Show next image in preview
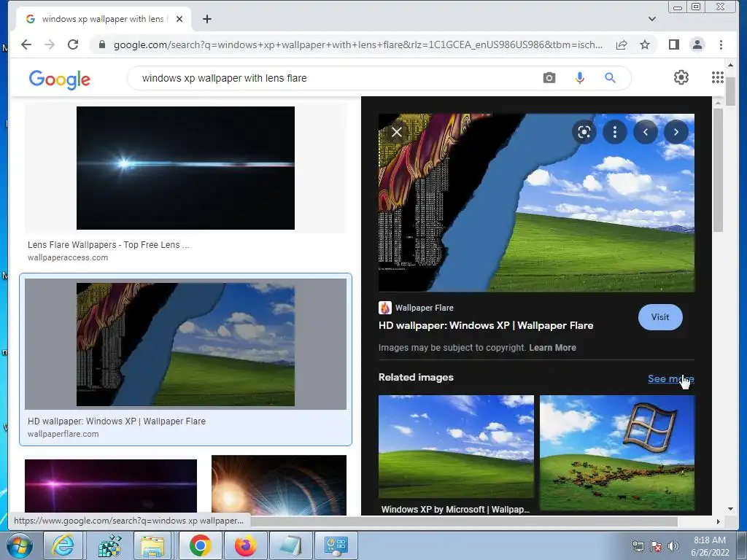The image size is (747, 560). [676, 132]
